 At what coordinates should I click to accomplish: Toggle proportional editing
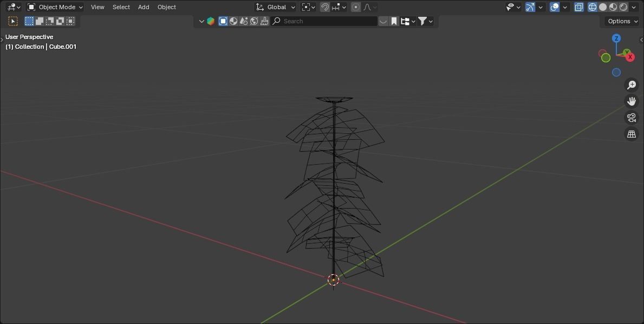[x=356, y=7]
